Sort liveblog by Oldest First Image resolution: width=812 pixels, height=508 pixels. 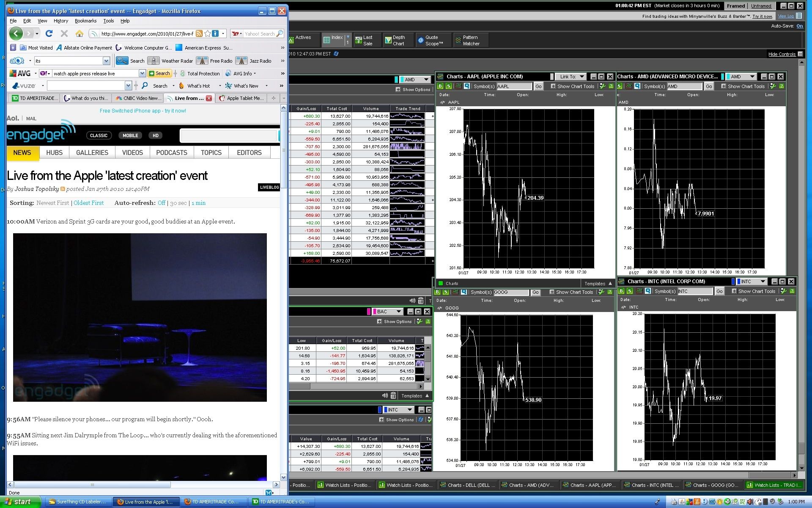pos(88,203)
